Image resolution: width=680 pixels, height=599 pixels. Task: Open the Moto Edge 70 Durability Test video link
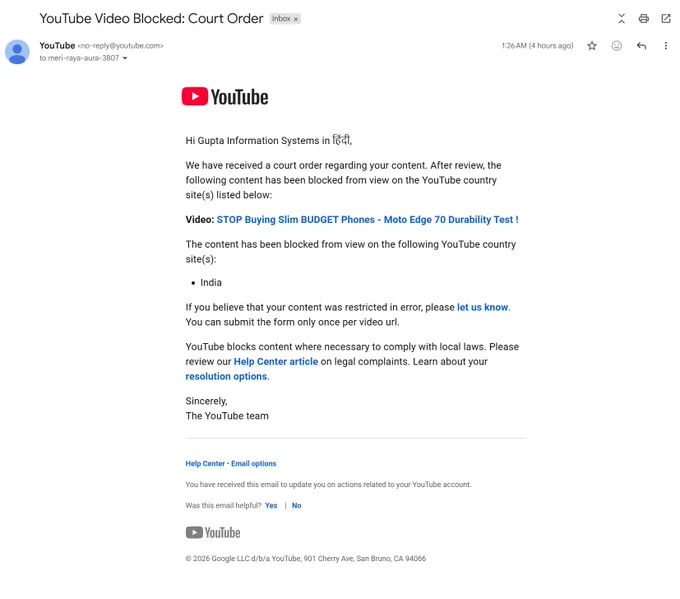pyautogui.click(x=367, y=219)
